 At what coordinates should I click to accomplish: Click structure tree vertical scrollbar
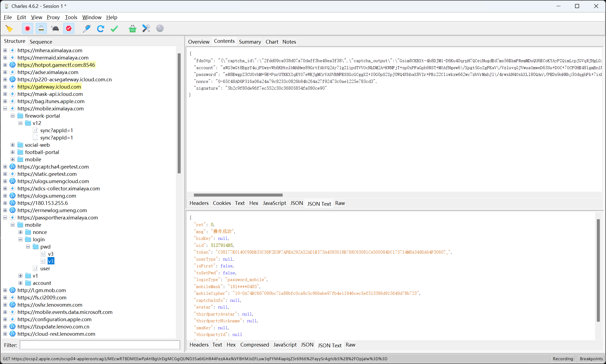tap(179, 113)
